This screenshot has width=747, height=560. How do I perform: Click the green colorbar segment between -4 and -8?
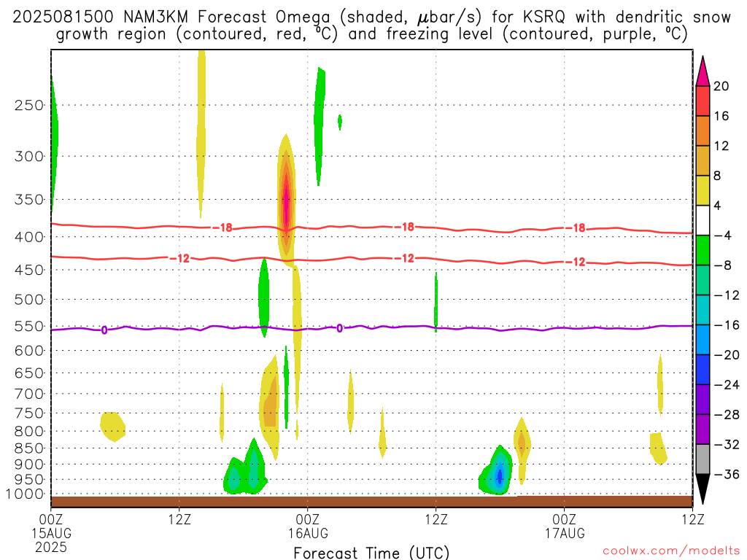tap(703, 250)
